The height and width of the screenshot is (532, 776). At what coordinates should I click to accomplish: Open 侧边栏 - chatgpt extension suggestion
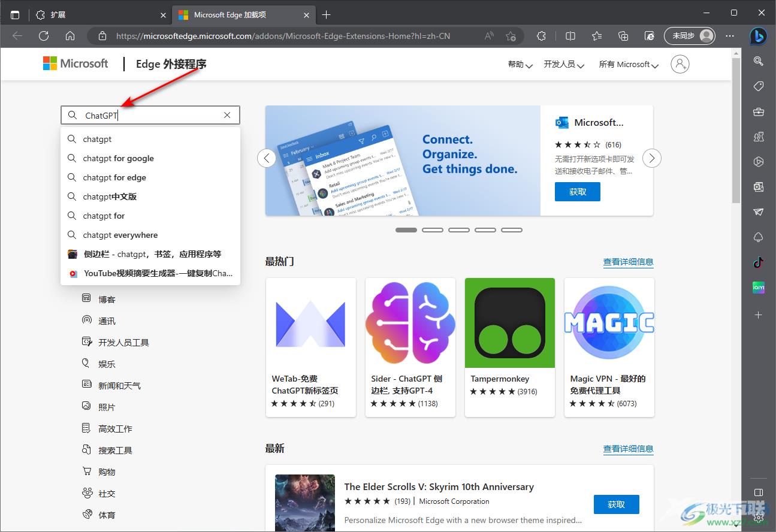(150, 254)
